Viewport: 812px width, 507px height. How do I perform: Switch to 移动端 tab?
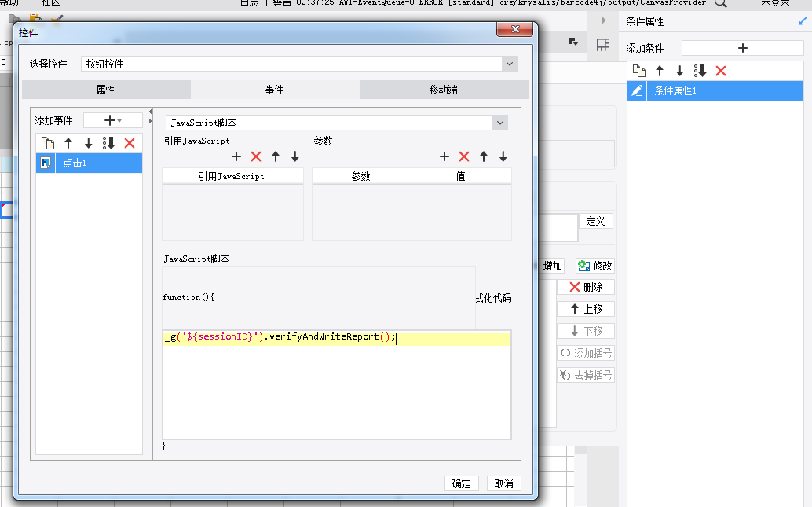pyautogui.click(x=444, y=90)
